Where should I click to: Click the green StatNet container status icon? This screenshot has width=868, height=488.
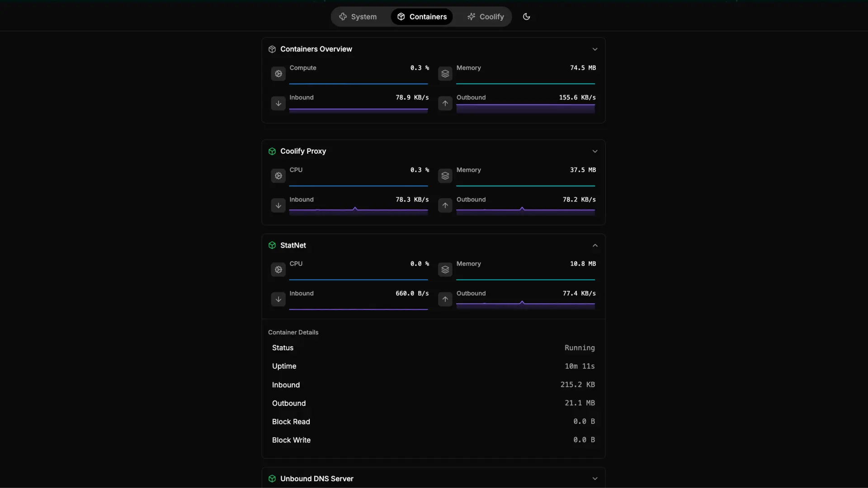(x=272, y=245)
